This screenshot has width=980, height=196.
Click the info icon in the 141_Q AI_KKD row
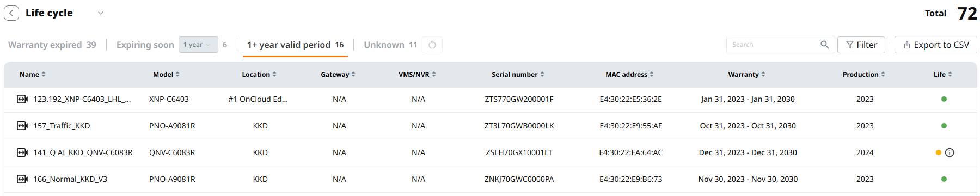click(950, 152)
